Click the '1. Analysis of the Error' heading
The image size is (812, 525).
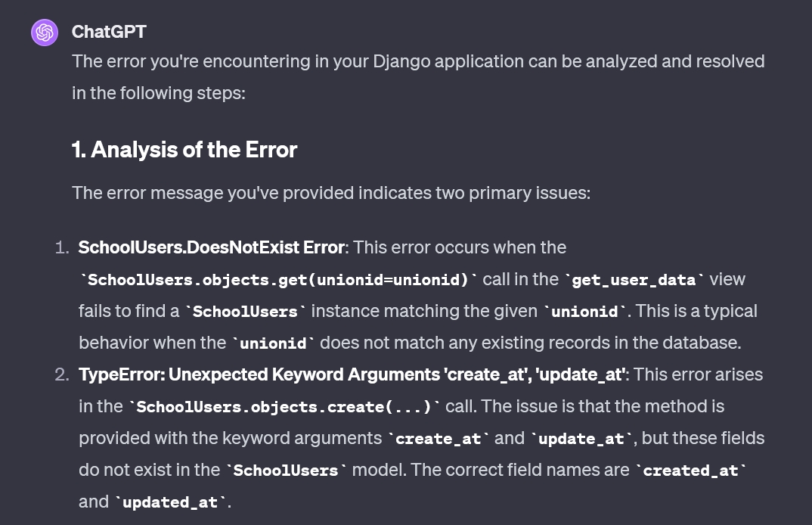(184, 150)
